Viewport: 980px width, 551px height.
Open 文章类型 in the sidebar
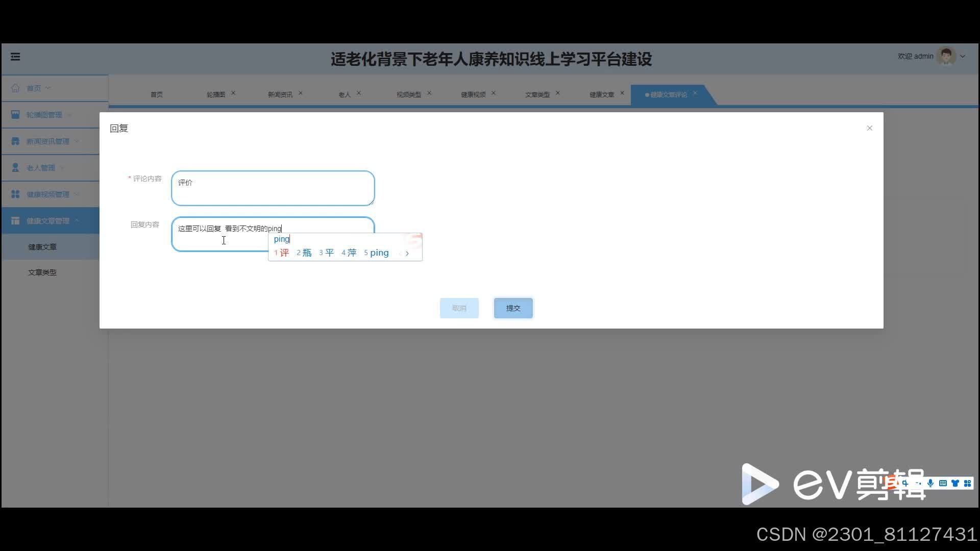coord(42,272)
